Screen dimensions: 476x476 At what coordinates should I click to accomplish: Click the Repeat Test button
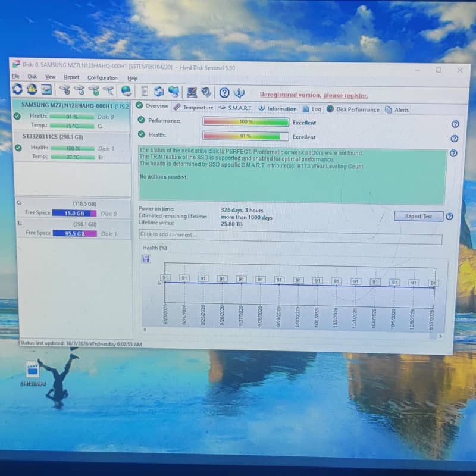click(419, 217)
